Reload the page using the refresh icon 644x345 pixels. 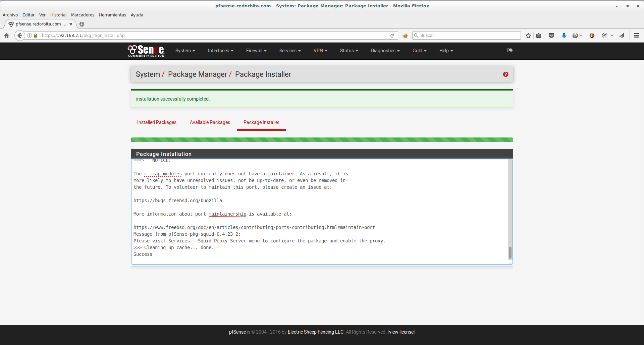(x=392, y=36)
